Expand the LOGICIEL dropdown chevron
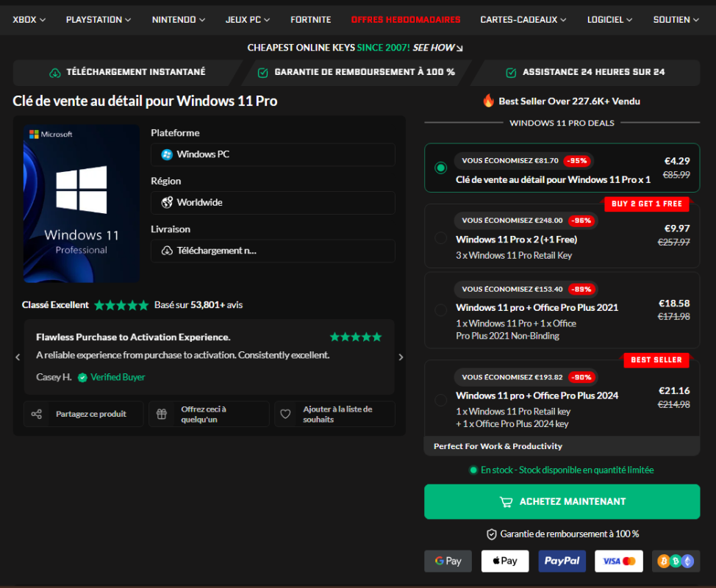 click(x=629, y=20)
